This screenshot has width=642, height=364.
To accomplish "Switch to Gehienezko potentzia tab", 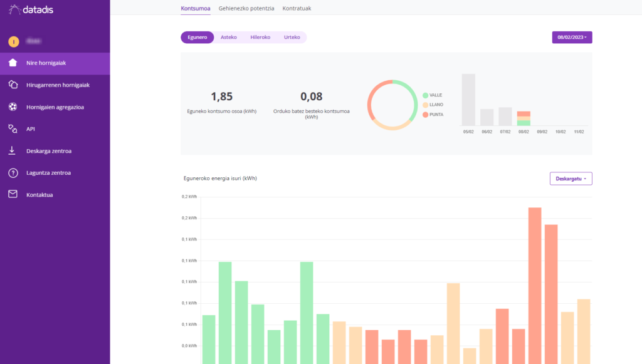I will [x=246, y=8].
